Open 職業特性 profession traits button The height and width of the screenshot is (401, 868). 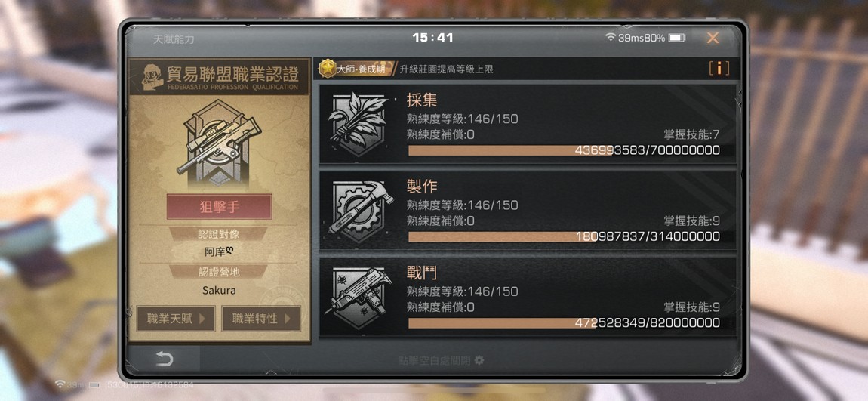coord(260,319)
